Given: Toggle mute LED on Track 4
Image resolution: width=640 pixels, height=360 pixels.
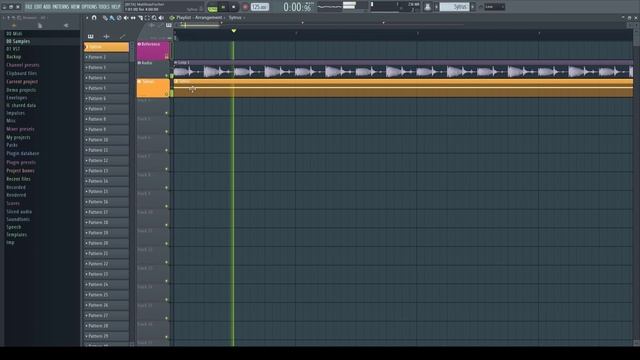Looking at the screenshot, I should pyautogui.click(x=167, y=113).
